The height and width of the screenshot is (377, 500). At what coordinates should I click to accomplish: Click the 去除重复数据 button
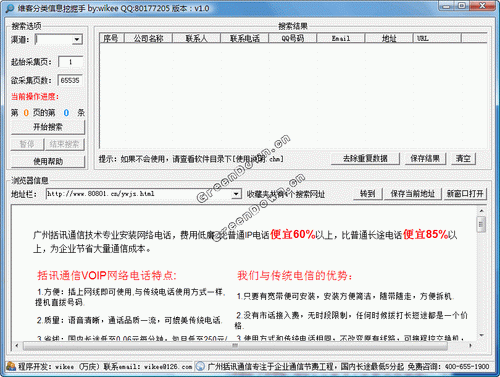tap(365, 158)
